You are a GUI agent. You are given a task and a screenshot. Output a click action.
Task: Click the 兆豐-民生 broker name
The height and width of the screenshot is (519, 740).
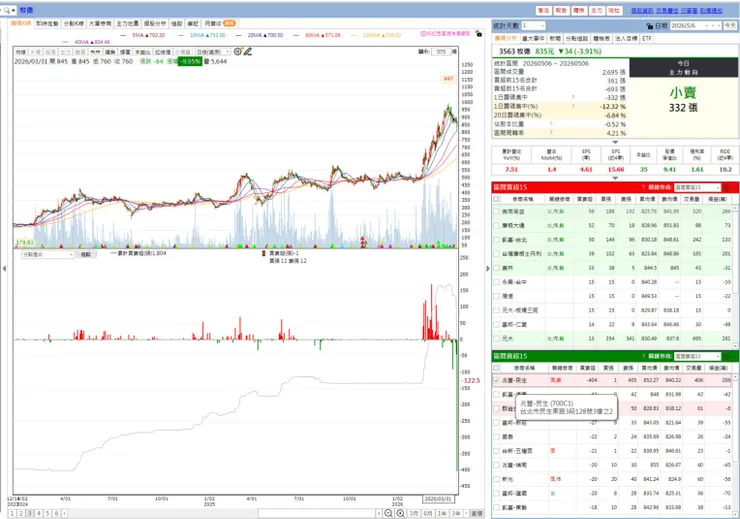pos(514,380)
